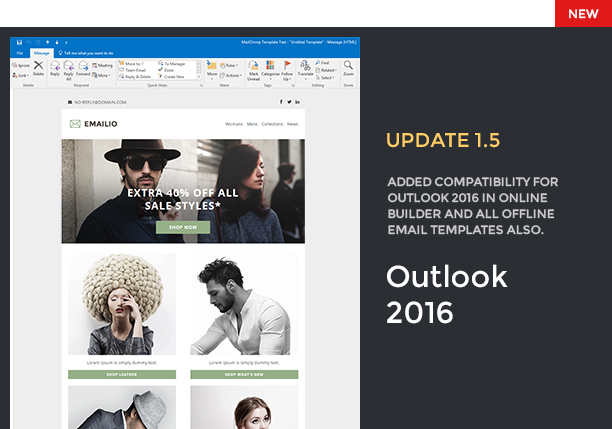Click the Tell me what you want field
Viewport: 612px width, 429px height.
click(x=86, y=53)
